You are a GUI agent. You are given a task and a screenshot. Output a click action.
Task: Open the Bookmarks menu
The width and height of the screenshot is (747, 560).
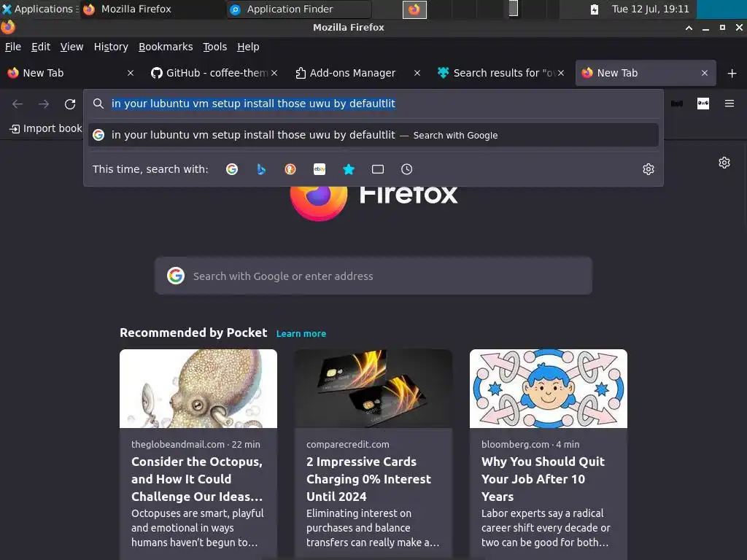coord(166,47)
